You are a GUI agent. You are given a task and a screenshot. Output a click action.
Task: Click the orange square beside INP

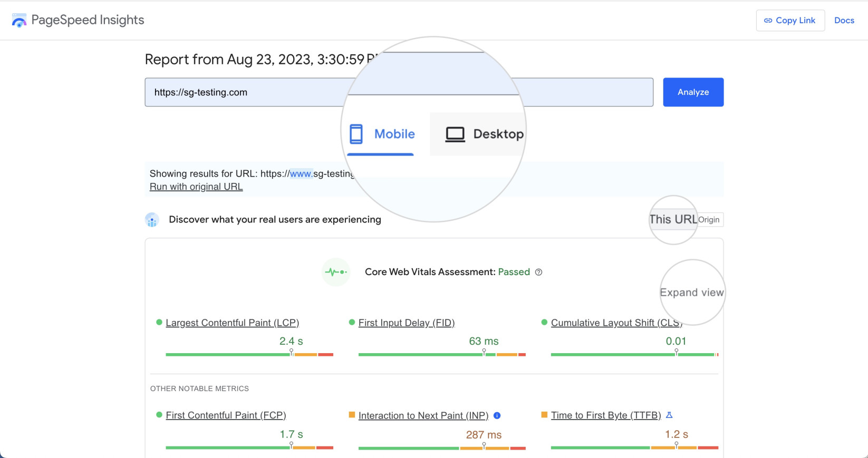click(x=352, y=415)
